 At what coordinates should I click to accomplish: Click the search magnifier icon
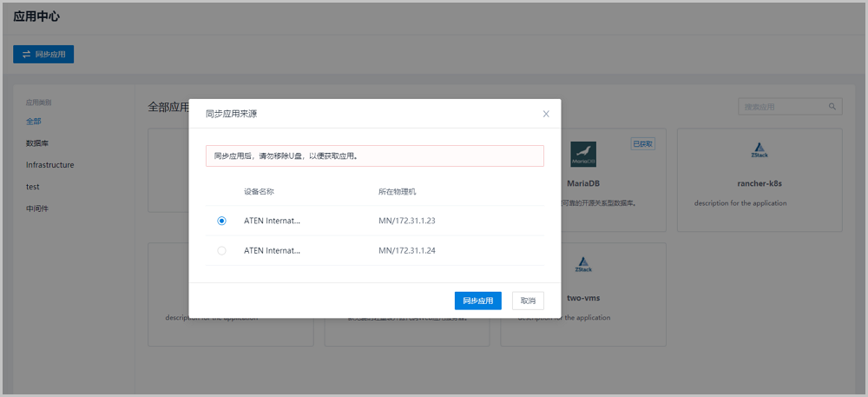[832, 107]
